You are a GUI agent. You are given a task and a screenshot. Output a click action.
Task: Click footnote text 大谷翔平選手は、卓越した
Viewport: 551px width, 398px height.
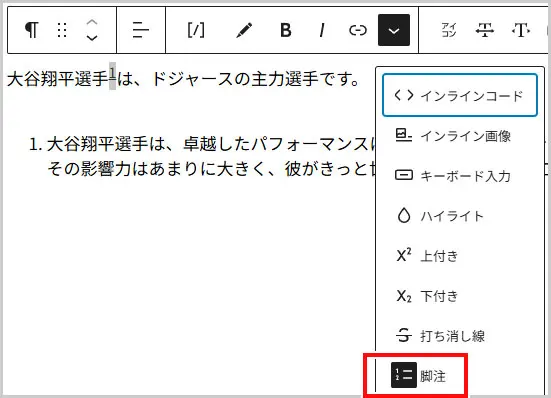[212, 144]
